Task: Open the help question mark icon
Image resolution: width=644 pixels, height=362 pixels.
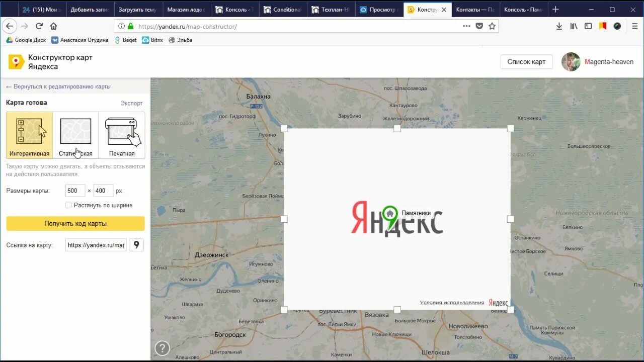Action: click(162, 348)
